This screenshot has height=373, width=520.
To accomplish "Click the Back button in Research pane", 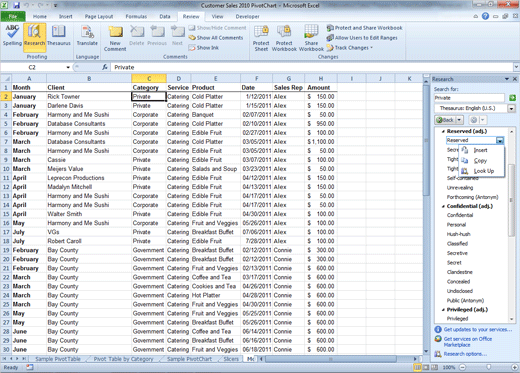I will tap(445, 120).
